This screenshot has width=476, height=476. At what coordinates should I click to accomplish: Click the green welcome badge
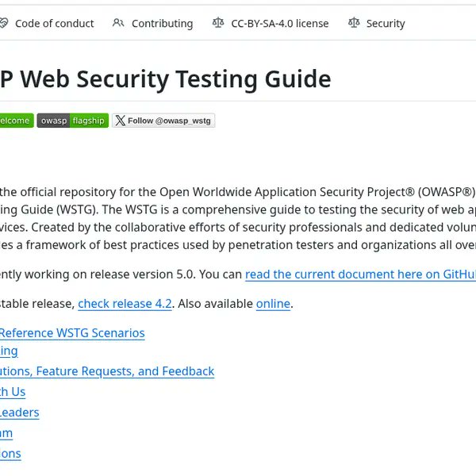point(17,121)
